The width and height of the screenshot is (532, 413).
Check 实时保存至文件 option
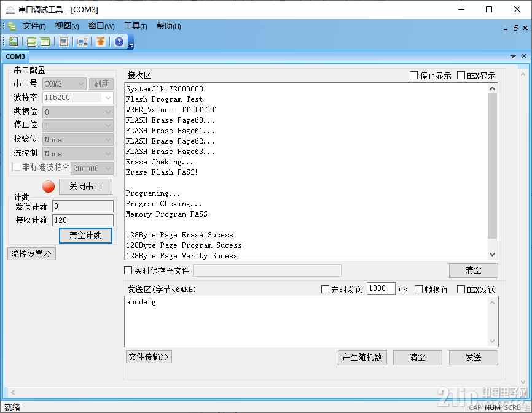tap(128, 271)
